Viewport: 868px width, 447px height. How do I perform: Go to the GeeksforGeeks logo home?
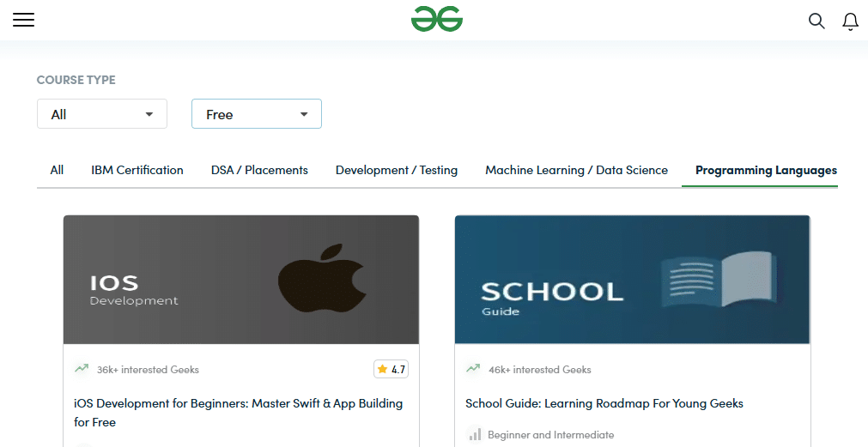point(437,20)
